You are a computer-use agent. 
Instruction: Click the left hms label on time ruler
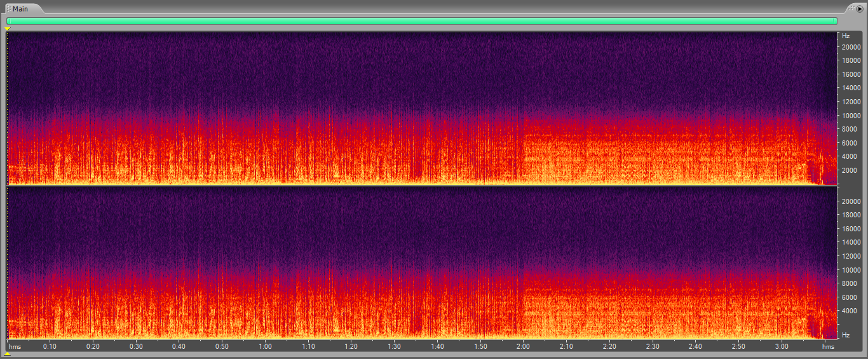click(x=15, y=346)
